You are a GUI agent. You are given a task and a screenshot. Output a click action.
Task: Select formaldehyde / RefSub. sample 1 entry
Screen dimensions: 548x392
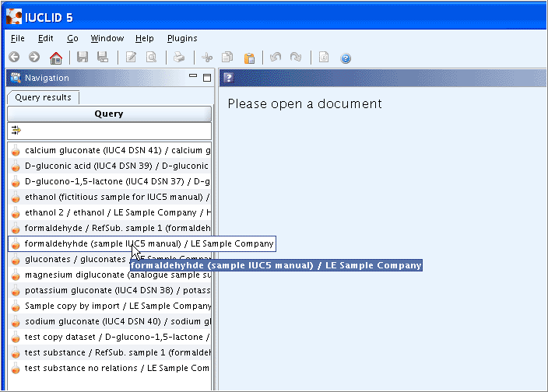coord(110,229)
